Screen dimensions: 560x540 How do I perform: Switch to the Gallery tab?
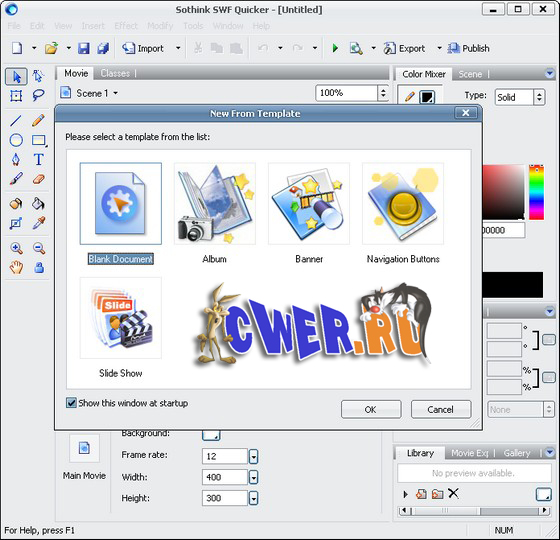tap(517, 453)
